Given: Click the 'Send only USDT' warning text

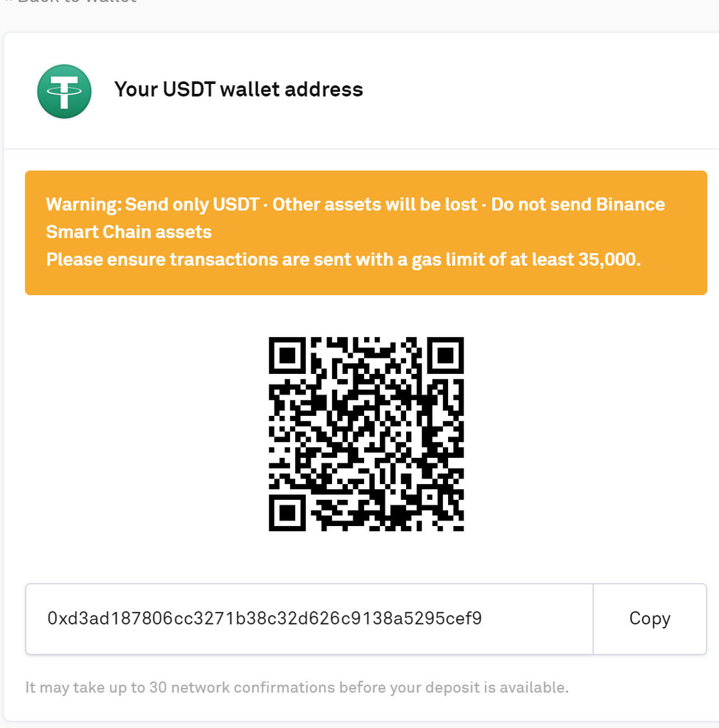Looking at the screenshot, I should click(x=192, y=204).
